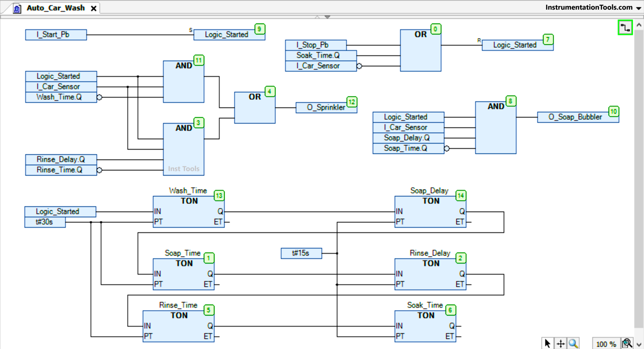Click execution order badge 12 on O_Sprinkler
Viewport: 644px width, 349px height.
[352, 102]
